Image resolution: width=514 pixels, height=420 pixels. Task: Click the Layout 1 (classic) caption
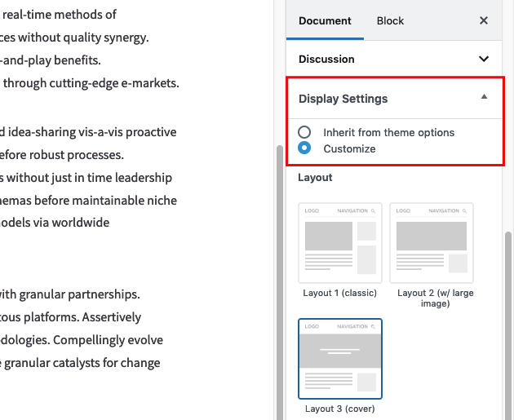[340, 293]
